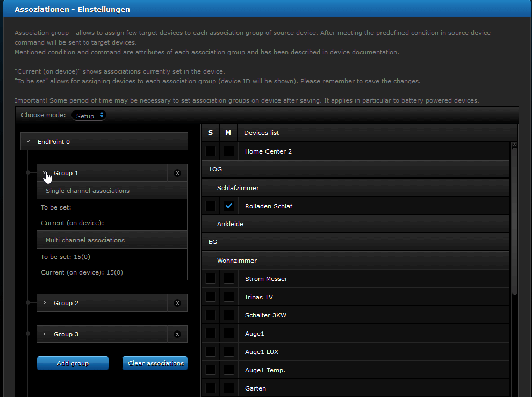Screen dimensions: 532x397
Task: Enable the S checkbox for Rolladen Schlaf
Action: 211,206
